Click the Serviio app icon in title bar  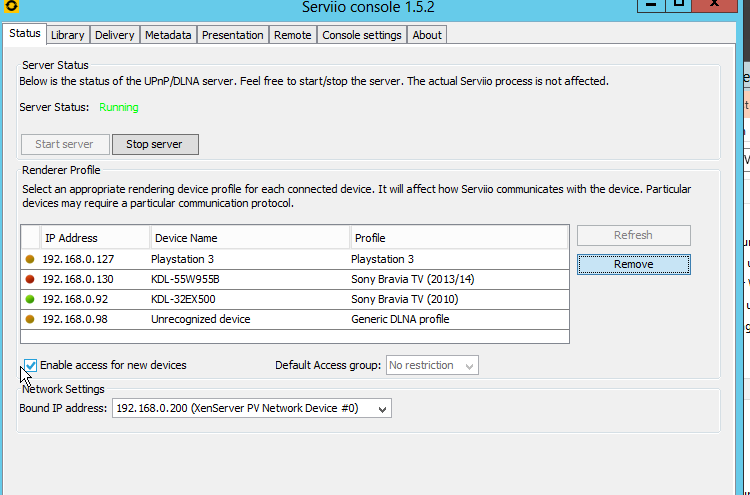click(x=10, y=9)
